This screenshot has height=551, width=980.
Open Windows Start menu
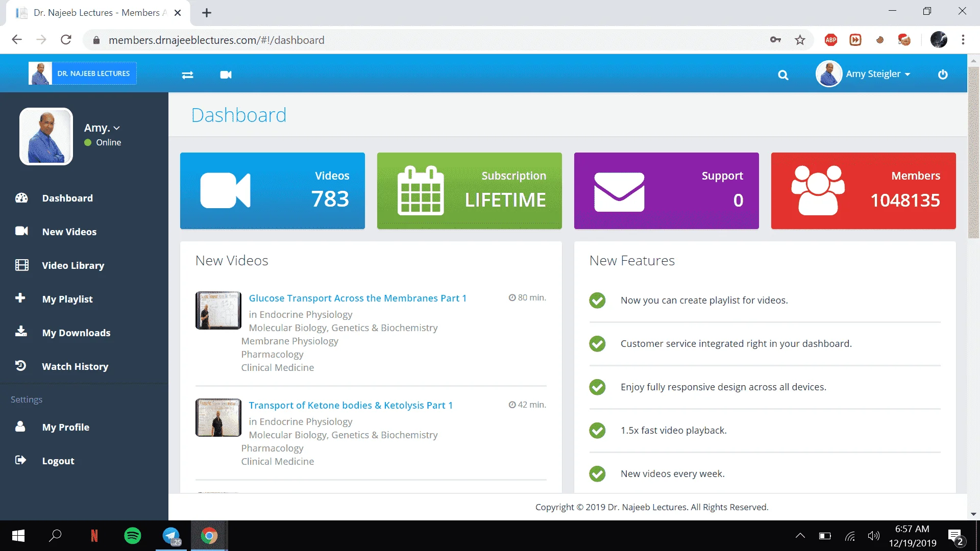18,536
